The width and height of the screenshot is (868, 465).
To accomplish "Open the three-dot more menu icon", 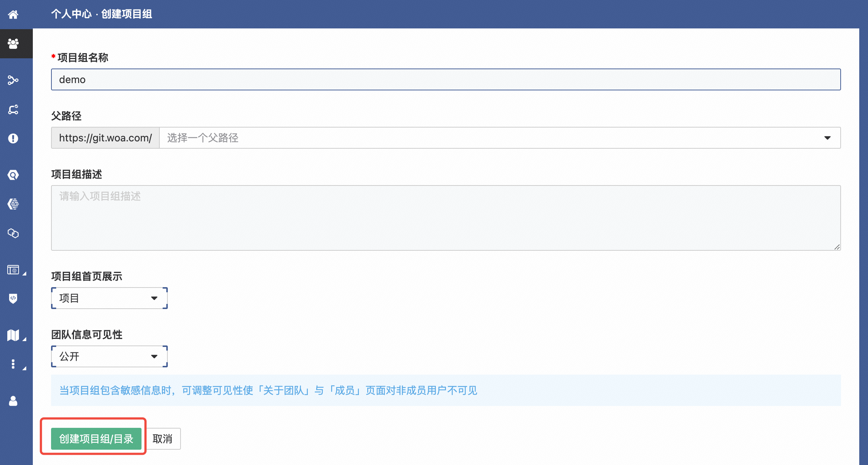I will tap(13, 364).
